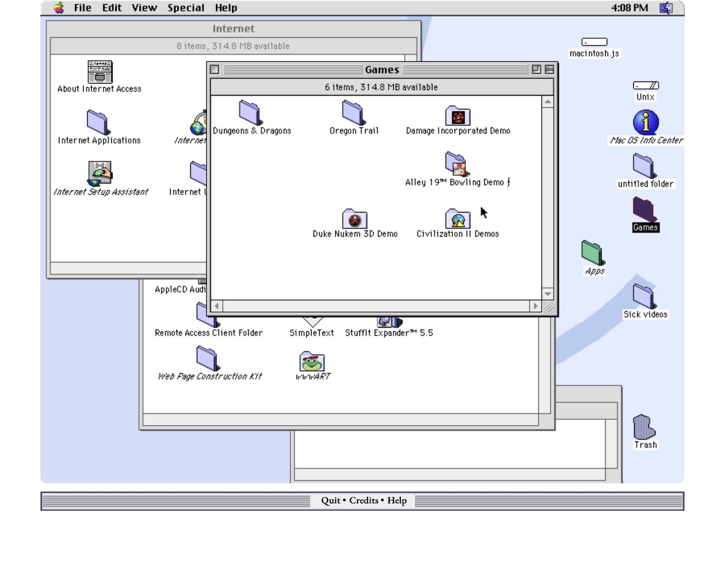Image resolution: width=725 pixels, height=588 pixels.
Task: Click the 4:08 PM menu bar clock
Action: click(x=629, y=8)
